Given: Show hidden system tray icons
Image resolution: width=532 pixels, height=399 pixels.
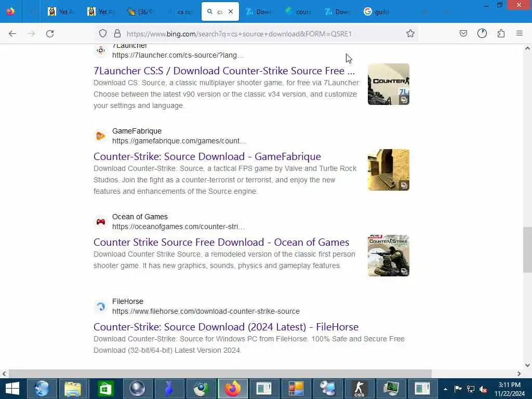Looking at the screenshot, I should tap(445, 389).
